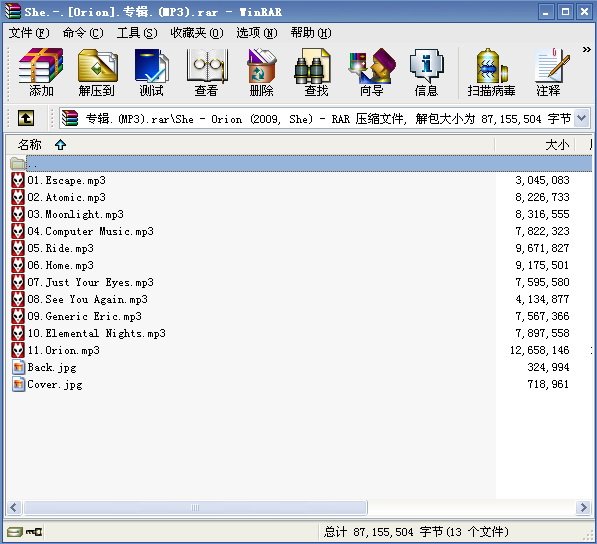The height and width of the screenshot is (544, 597).
Task: Open the Wizard (向导) tool
Action: point(372,72)
